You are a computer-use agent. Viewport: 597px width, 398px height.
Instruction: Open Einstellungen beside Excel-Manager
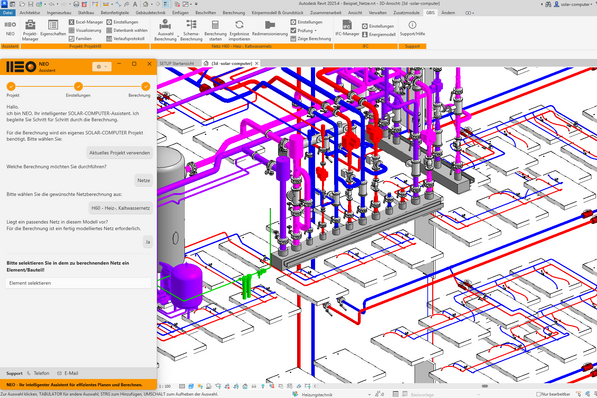point(123,22)
